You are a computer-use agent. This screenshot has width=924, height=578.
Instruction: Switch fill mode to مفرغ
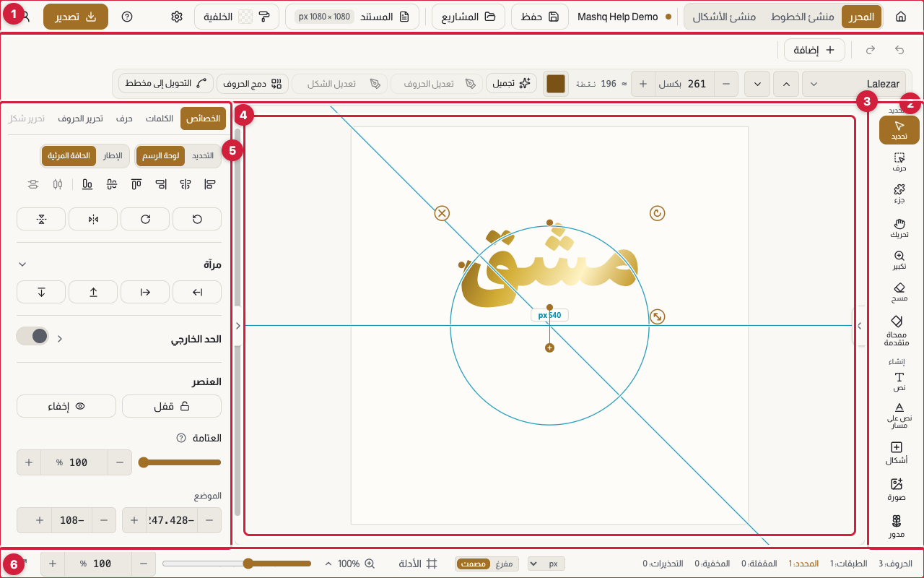[504, 564]
